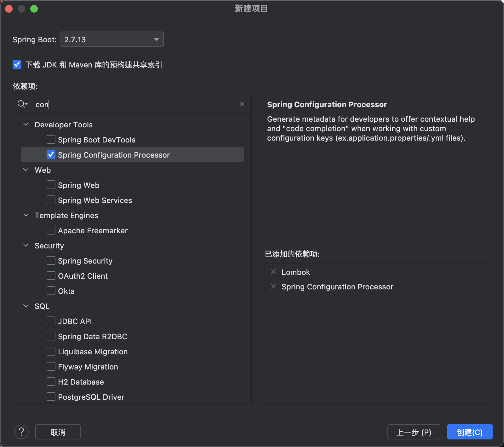Click the Create 创建(C) button
Screen dimensions: 504x447
coord(470,432)
